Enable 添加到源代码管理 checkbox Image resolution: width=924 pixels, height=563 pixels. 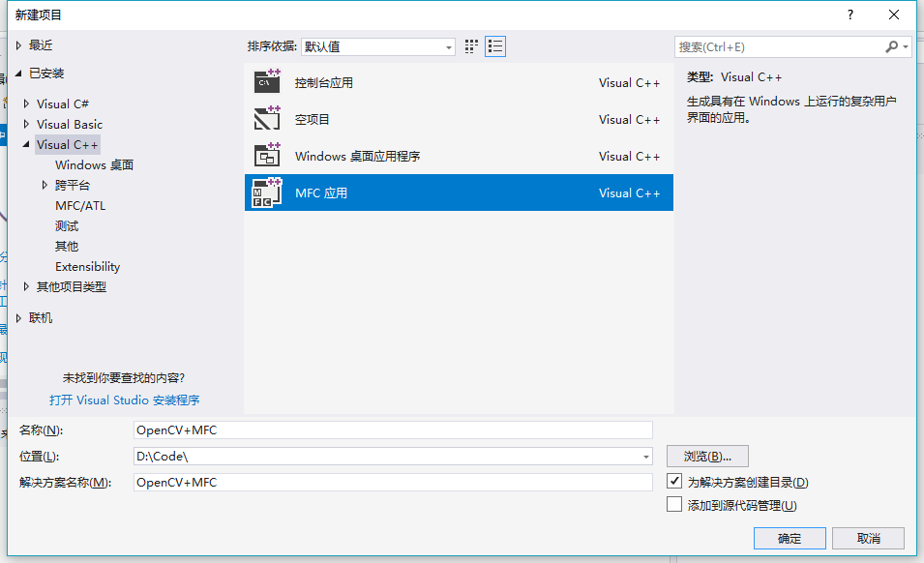coord(674,504)
